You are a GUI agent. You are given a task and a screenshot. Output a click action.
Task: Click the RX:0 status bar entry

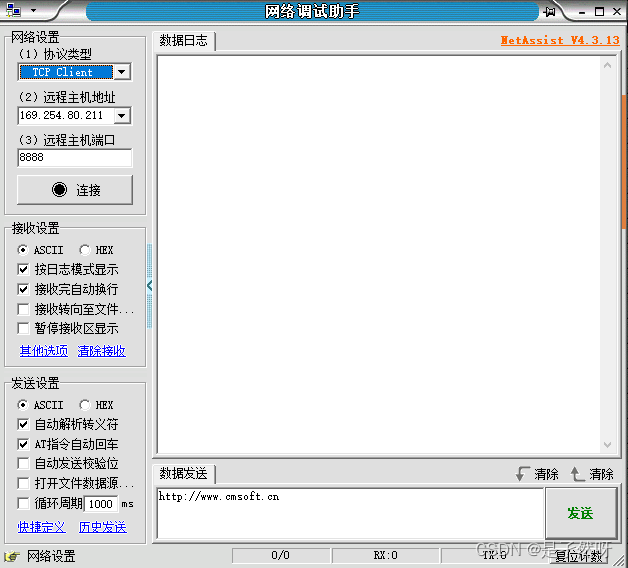click(385, 556)
